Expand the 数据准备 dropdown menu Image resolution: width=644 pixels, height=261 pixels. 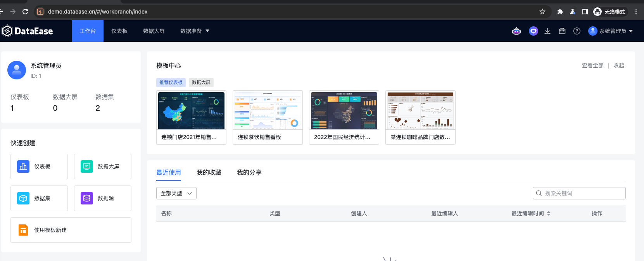[195, 31]
